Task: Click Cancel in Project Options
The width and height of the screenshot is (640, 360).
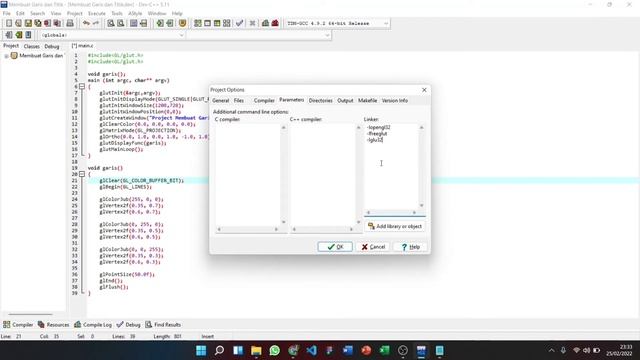Action: 373,247
